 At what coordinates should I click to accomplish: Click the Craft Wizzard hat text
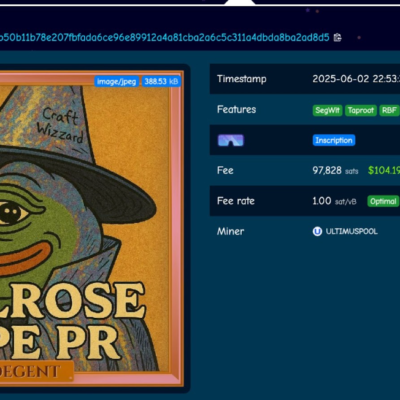click(x=60, y=125)
